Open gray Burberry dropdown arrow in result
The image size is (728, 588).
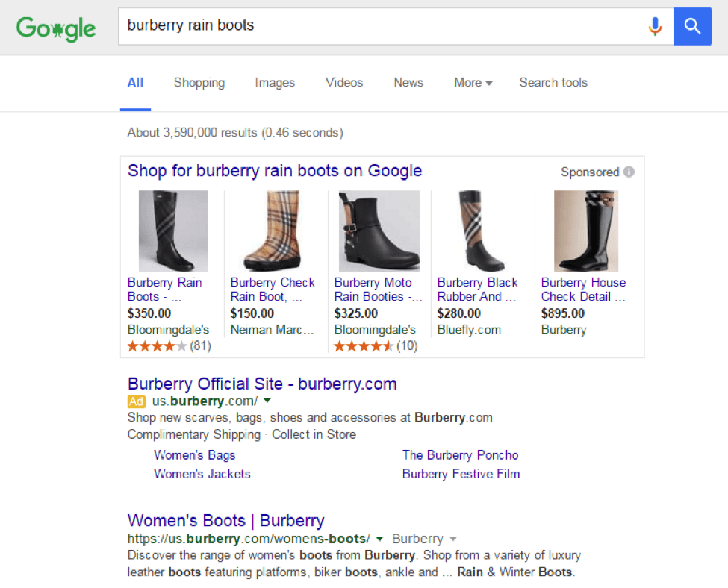pyautogui.click(x=453, y=539)
